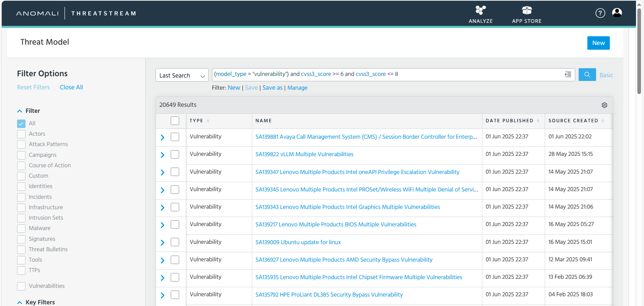The image size is (644, 306).
Task: Expand row SA139347 Lenovo oneAPI Privilege Escalation
Action: click(162, 172)
